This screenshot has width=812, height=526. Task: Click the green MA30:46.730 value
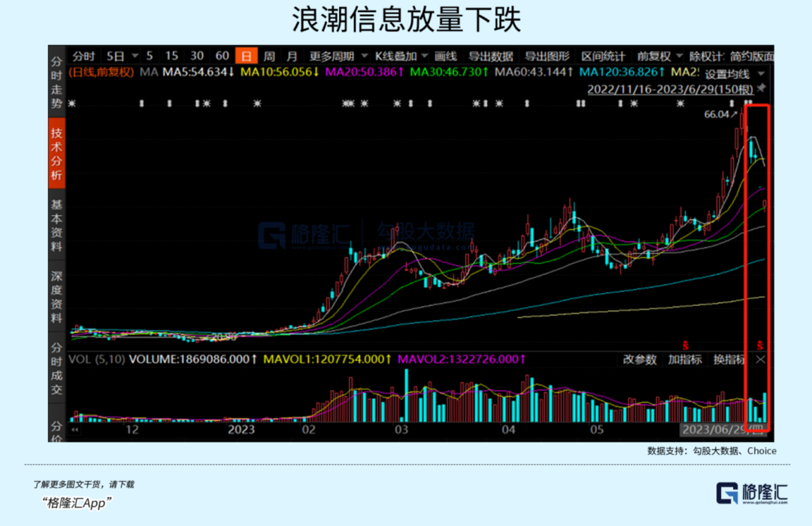pos(450,72)
